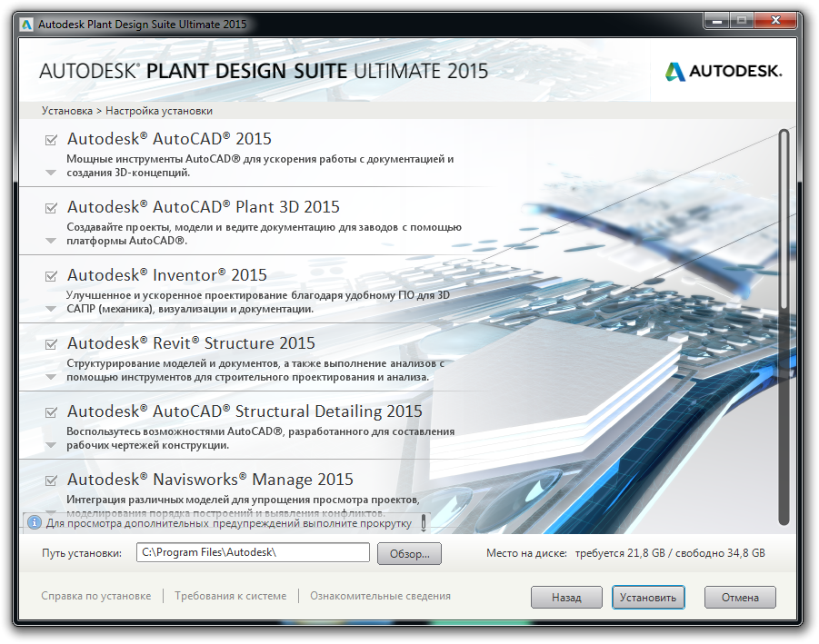Expand the Structural Detailing 2015 options arrow
Viewport: 819px width, 644px height.
click(x=51, y=445)
